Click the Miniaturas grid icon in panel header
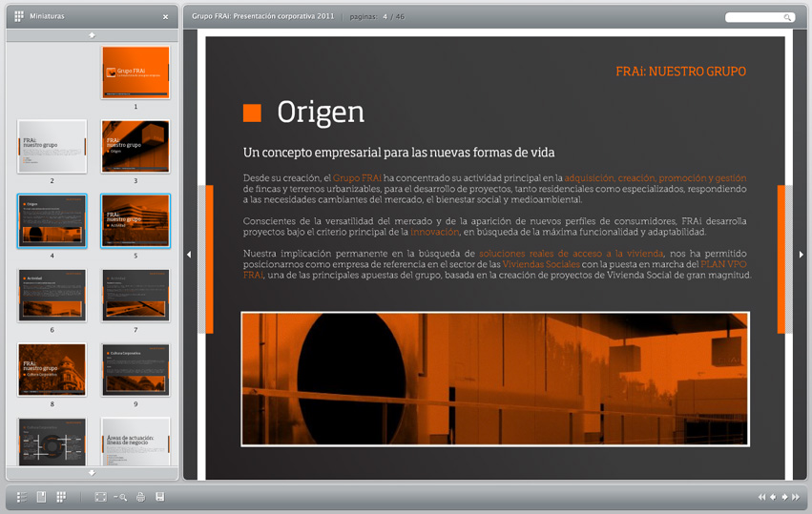 tap(19, 16)
